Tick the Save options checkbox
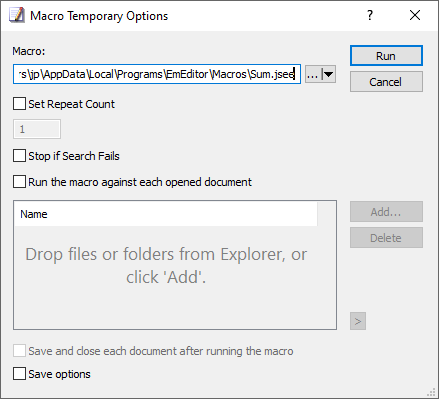Screen dimensions: 439x399 (x=19, y=374)
